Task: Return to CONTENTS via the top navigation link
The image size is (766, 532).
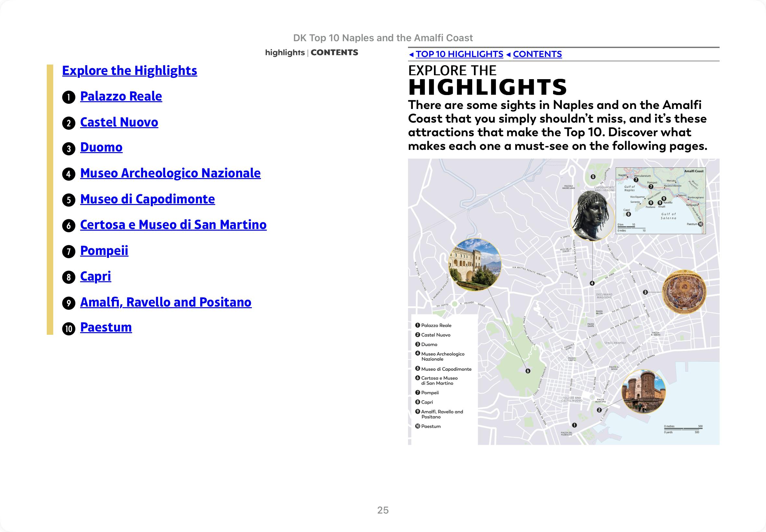Action: tap(537, 54)
